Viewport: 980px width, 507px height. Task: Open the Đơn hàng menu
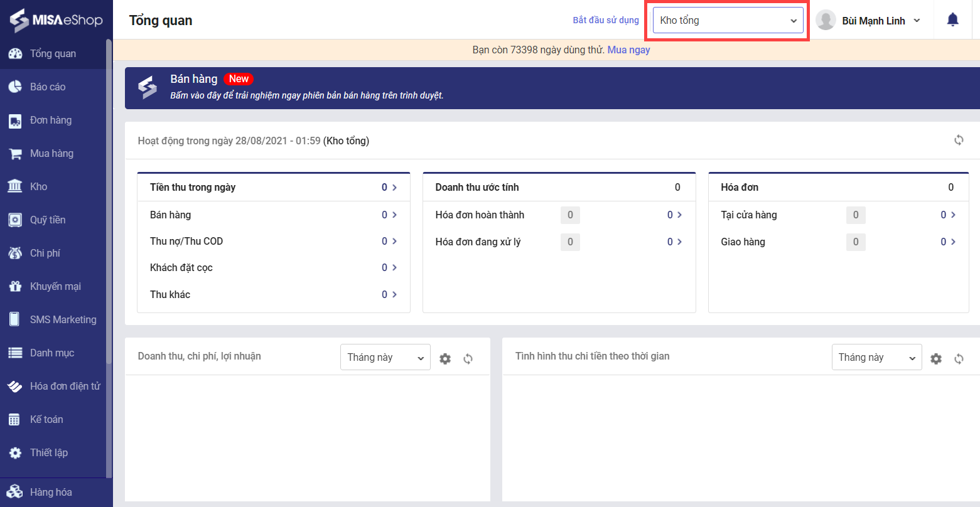click(x=51, y=120)
